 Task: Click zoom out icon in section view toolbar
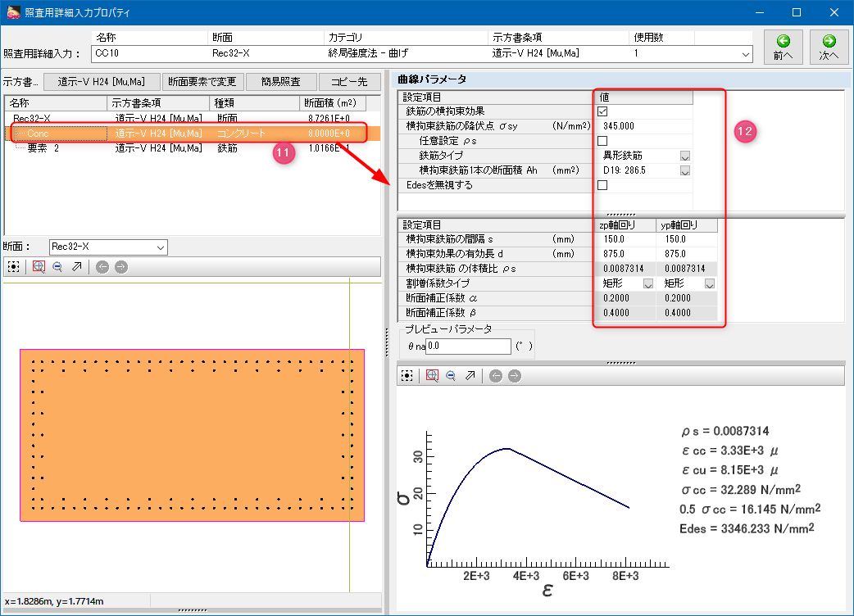(57, 267)
